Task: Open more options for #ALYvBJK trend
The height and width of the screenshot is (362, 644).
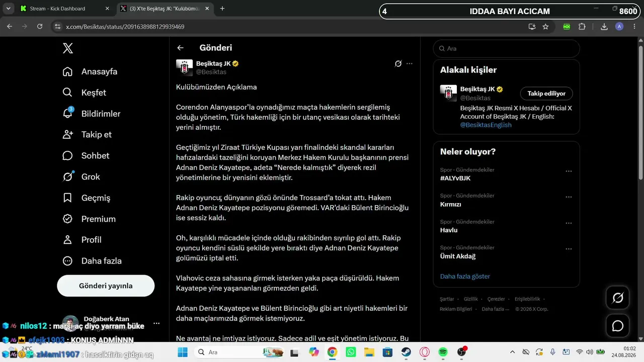Action: coord(569,171)
